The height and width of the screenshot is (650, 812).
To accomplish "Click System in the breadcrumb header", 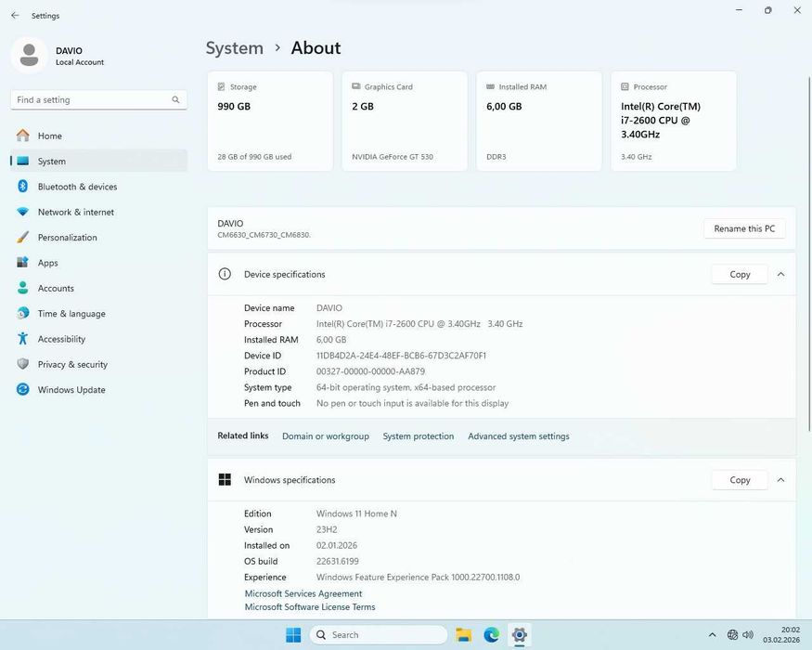I will pos(235,48).
